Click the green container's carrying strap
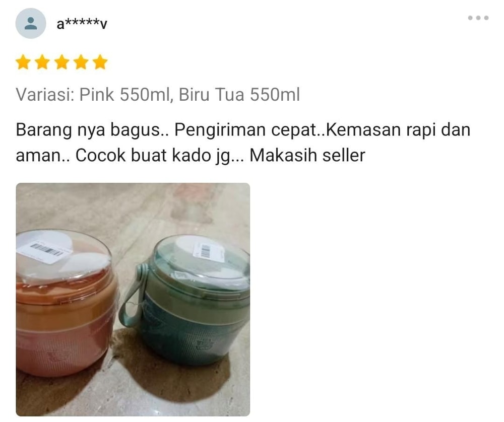This screenshot has width=504, height=422. (134, 296)
